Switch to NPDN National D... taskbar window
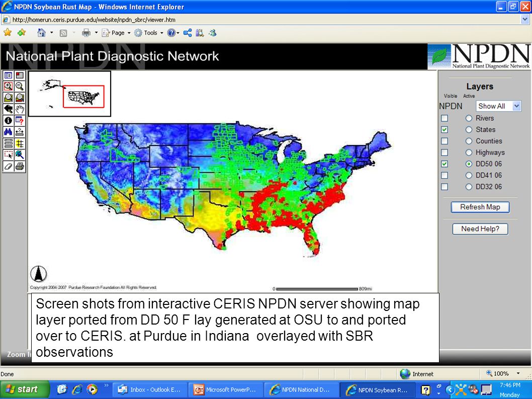532x399 pixels. click(302, 389)
